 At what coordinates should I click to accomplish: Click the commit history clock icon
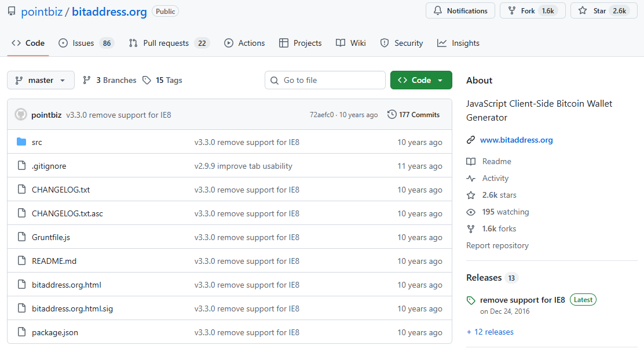coord(392,115)
